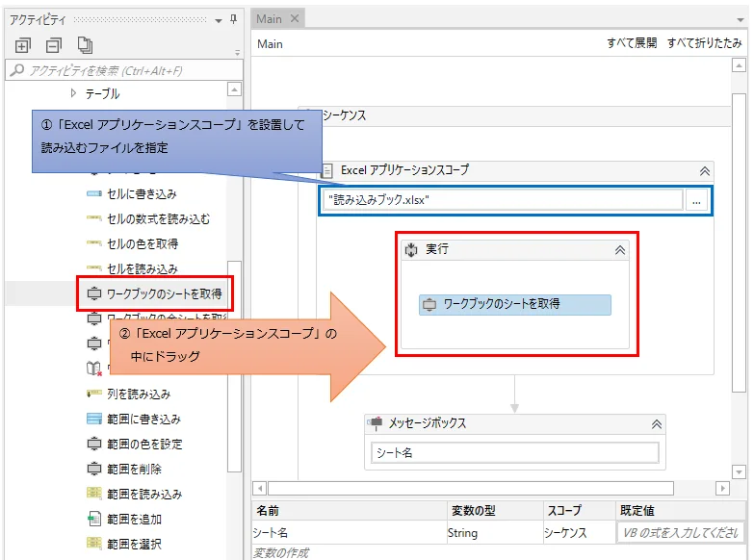Expand the テーブル tree node
Image resolution: width=754 pixels, height=560 pixels.
73,93
